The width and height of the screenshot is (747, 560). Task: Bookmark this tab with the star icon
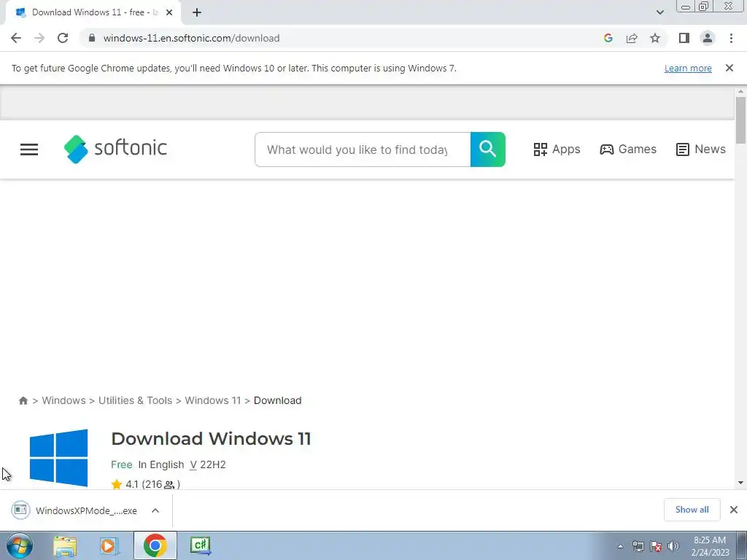[x=655, y=38]
